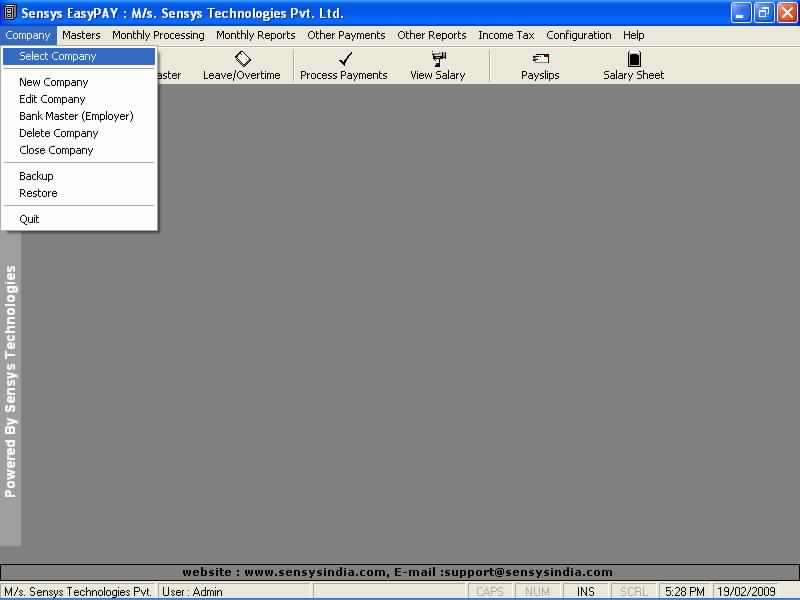Open the Configuration menu
The width and height of the screenshot is (800, 600).
click(579, 35)
